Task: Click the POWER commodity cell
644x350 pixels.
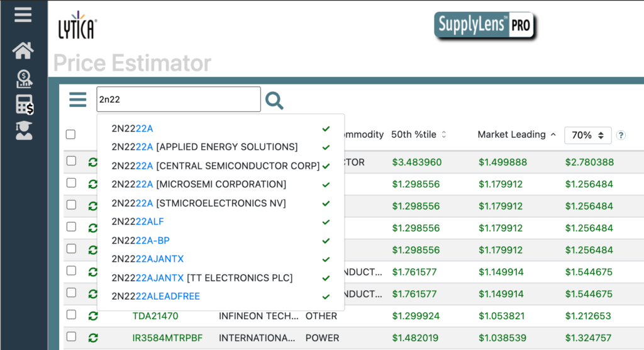Action: click(x=323, y=338)
